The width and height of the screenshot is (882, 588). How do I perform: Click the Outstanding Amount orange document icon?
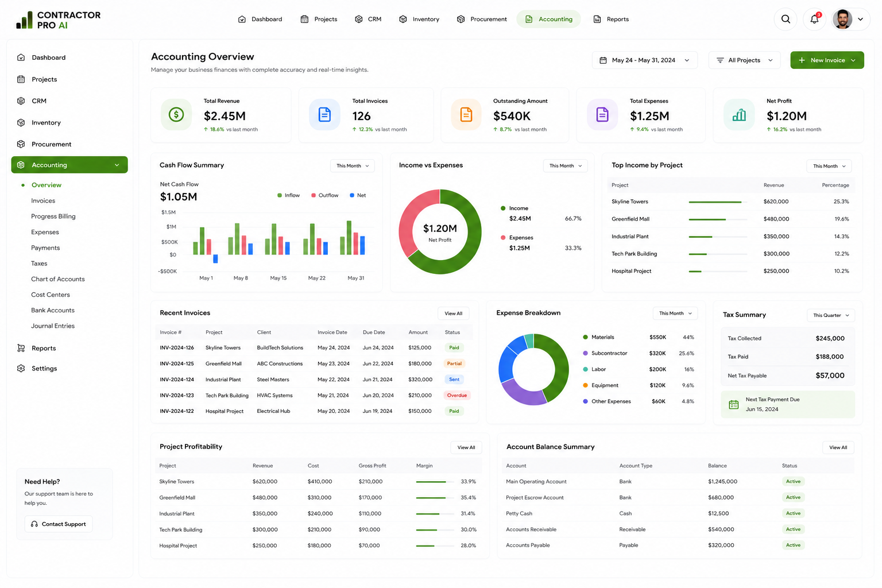pos(466,115)
